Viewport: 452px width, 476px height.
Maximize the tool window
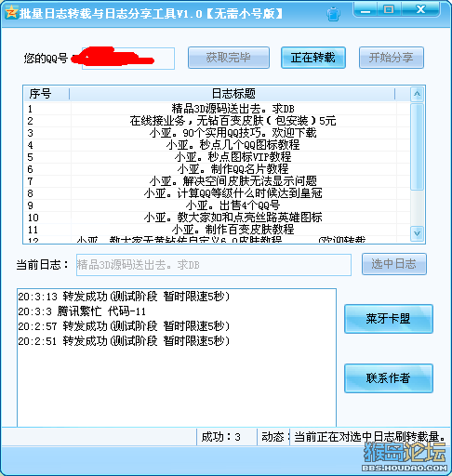[x=389, y=9]
